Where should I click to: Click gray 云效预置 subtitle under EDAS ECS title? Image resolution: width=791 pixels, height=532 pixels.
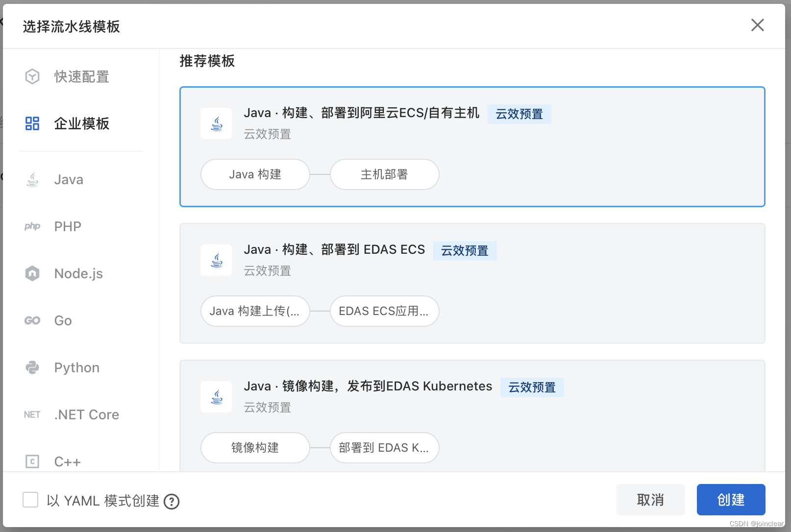pos(268,271)
